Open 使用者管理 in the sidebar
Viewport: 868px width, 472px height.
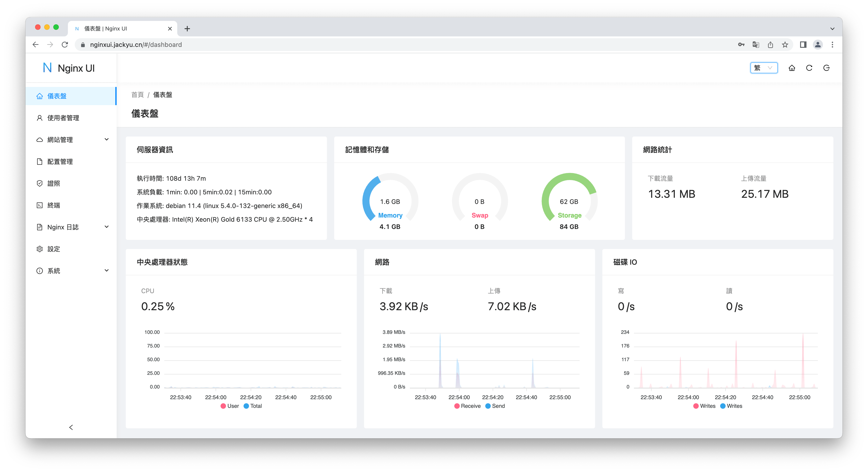click(x=63, y=118)
